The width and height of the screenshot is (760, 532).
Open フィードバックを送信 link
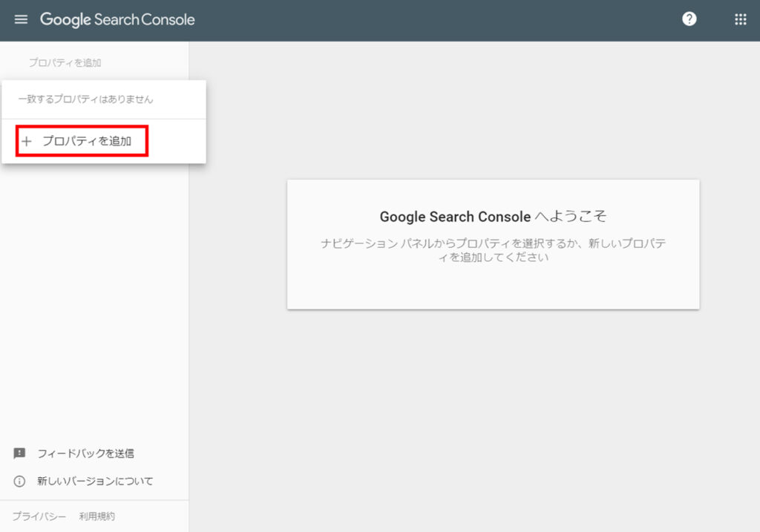(x=86, y=453)
